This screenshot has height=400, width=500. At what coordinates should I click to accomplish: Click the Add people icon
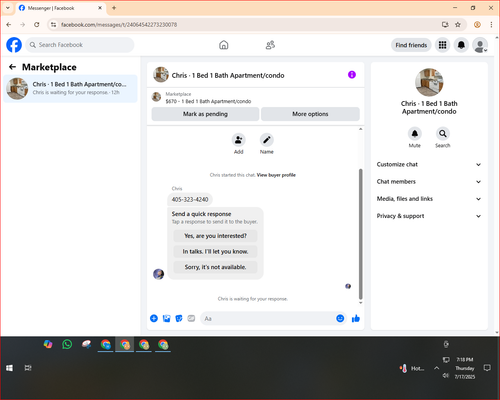(x=239, y=140)
